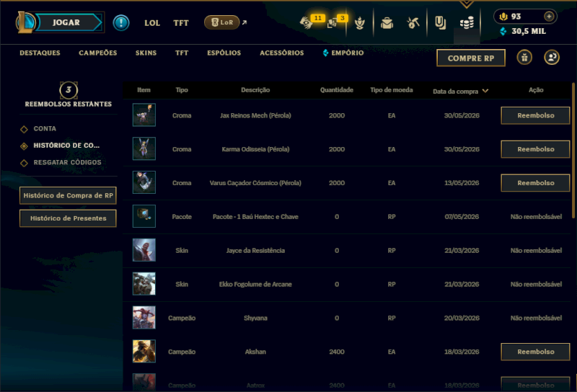Open Histórico de Presentes
The height and width of the screenshot is (392, 577).
pyautogui.click(x=68, y=218)
